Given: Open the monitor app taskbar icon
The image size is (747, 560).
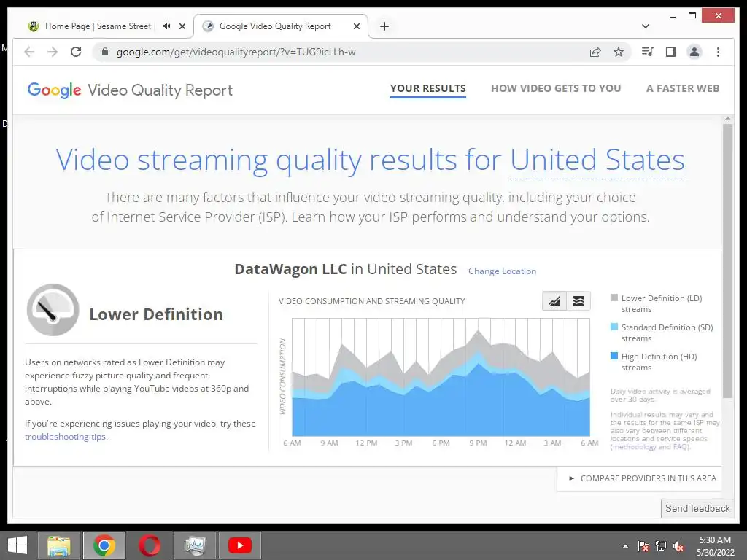Looking at the screenshot, I should (x=194, y=545).
